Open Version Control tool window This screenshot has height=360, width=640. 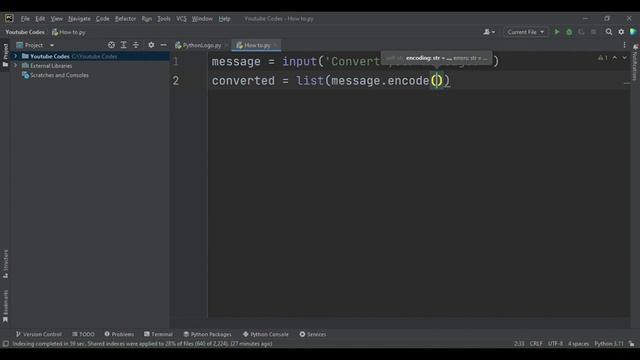tap(38, 334)
